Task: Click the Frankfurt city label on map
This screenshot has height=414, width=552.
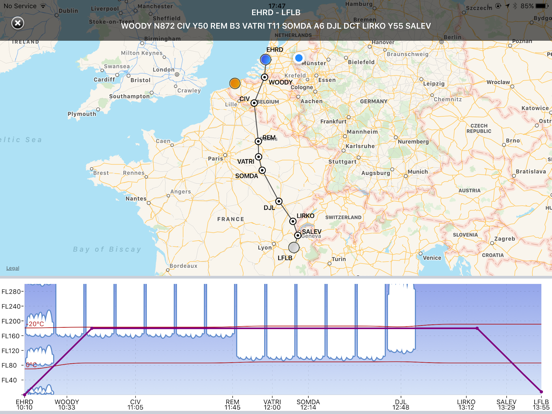Action: tap(333, 121)
